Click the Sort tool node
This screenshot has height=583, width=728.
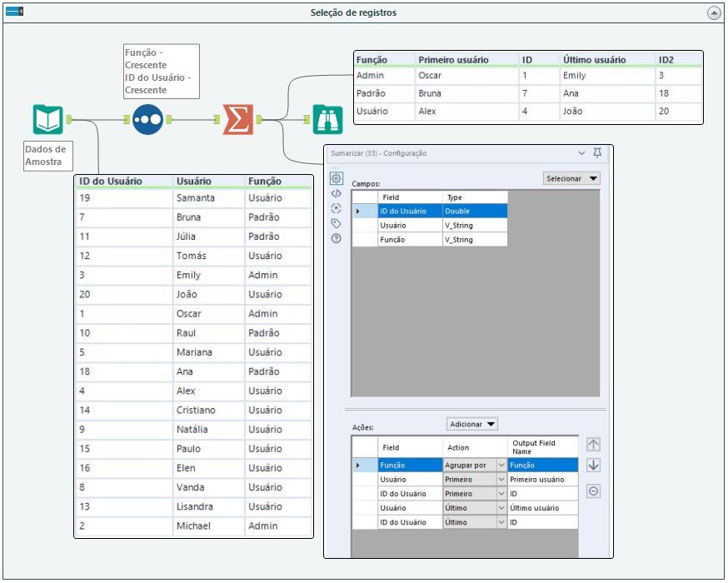[x=147, y=120]
